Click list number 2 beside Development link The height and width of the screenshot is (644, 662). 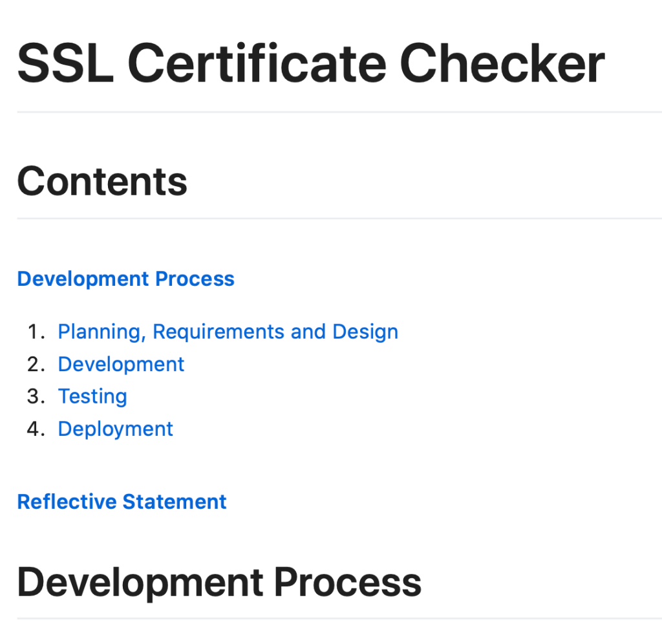[x=36, y=364]
